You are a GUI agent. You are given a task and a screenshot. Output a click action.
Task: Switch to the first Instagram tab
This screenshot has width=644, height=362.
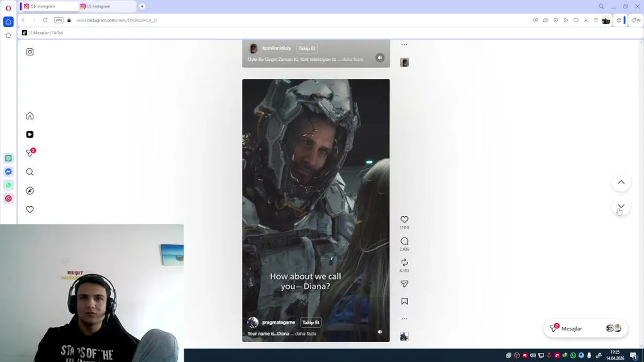click(49, 7)
